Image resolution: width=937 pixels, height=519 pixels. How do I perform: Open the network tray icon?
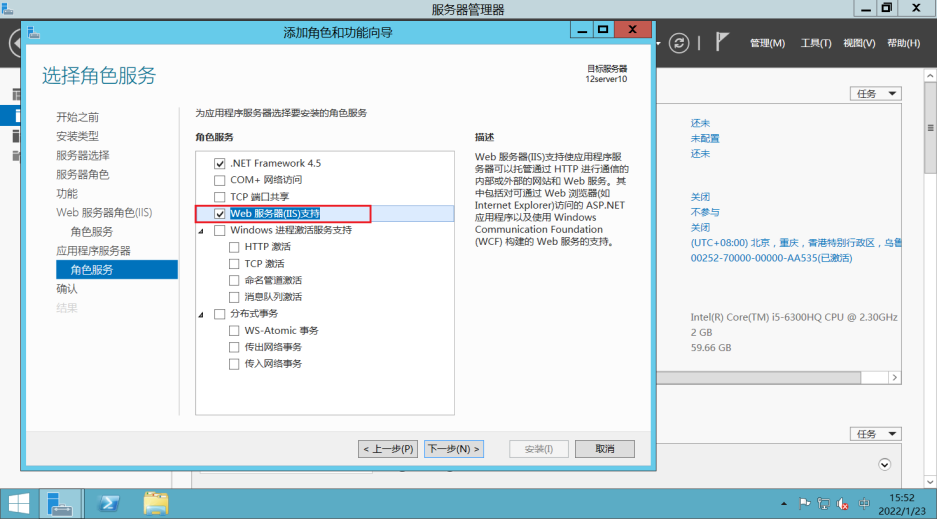pyautogui.click(x=823, y=504)
